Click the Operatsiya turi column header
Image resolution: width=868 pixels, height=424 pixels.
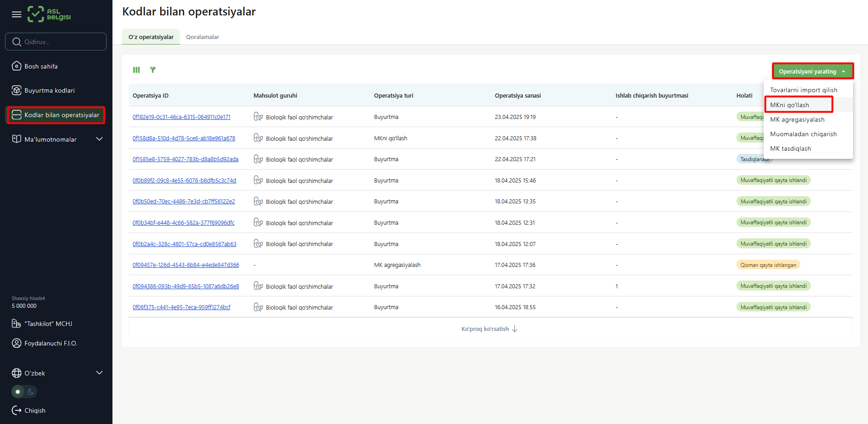[394, 96]
